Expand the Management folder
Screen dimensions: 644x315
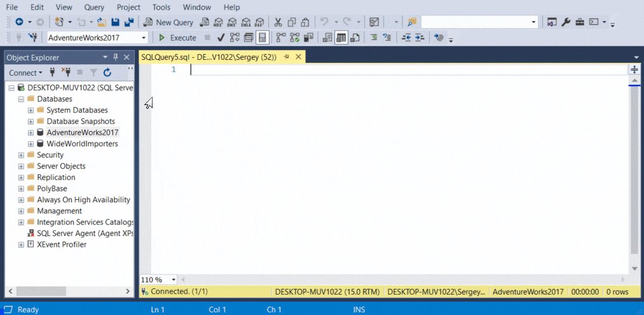[x=22, y=211]
